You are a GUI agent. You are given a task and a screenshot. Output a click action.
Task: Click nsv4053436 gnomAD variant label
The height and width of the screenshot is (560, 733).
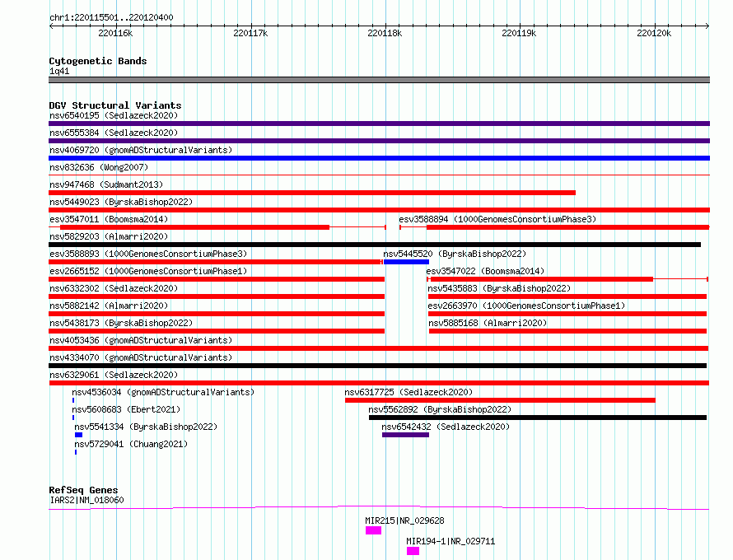point(141,340)
